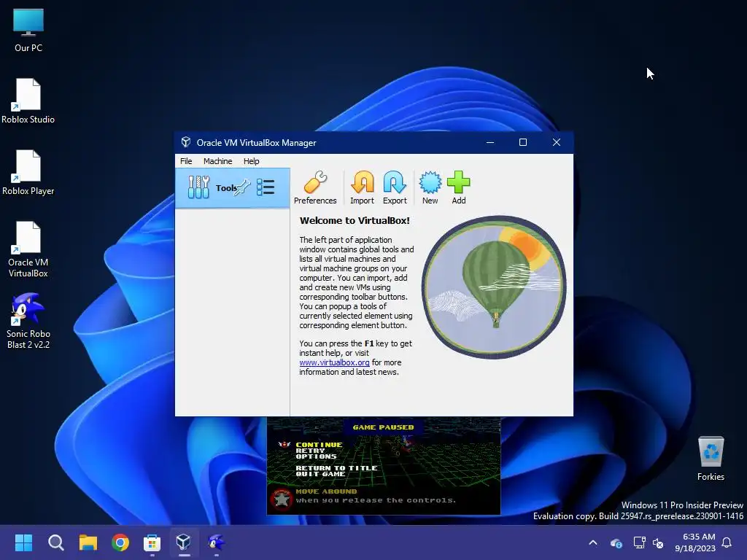Screen dimensions: 747x560
Task: Maximize the VirtualBox Manager window
Action: (522, 142)
